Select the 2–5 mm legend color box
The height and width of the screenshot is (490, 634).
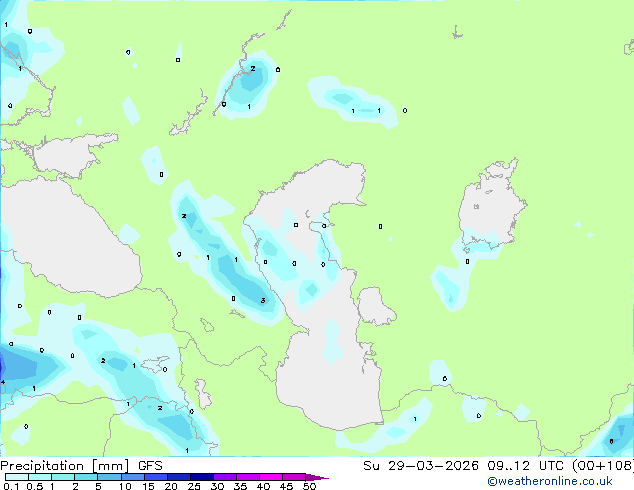point(86,477)
